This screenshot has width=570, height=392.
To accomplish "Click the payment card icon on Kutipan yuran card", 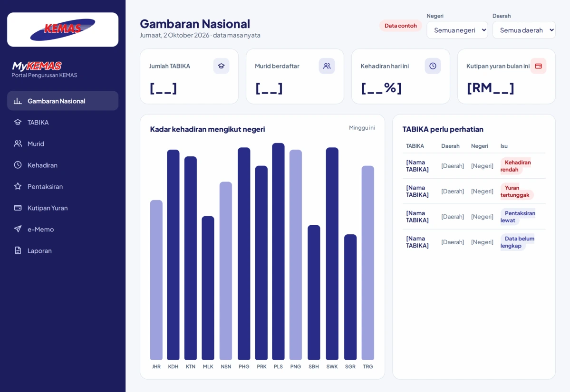I will [x=538, y=66].
